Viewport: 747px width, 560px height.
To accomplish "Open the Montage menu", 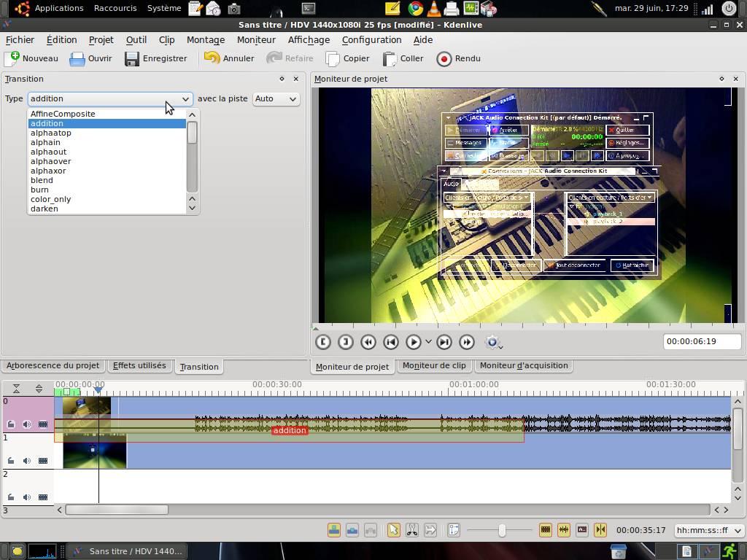I will (205, 39).
